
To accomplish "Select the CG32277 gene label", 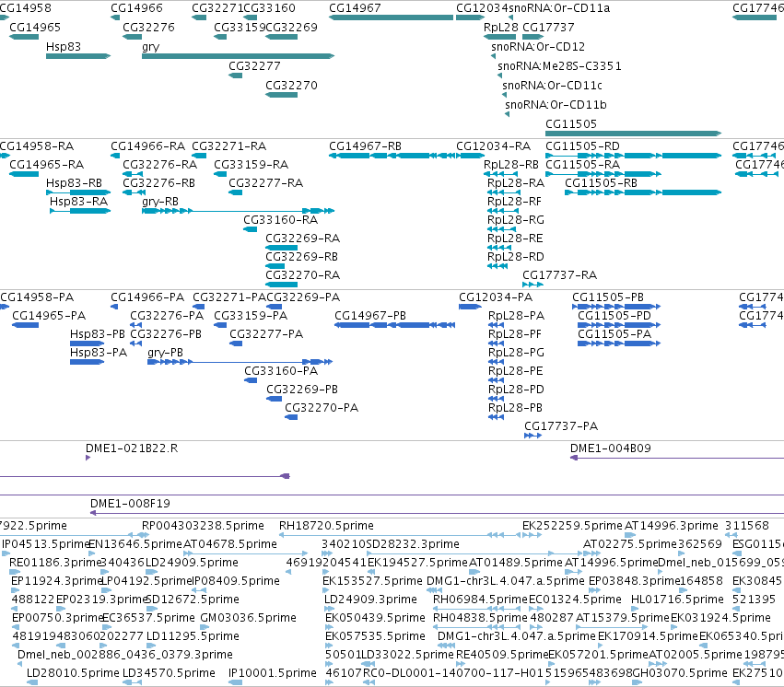I will click(x=254, y=66).
